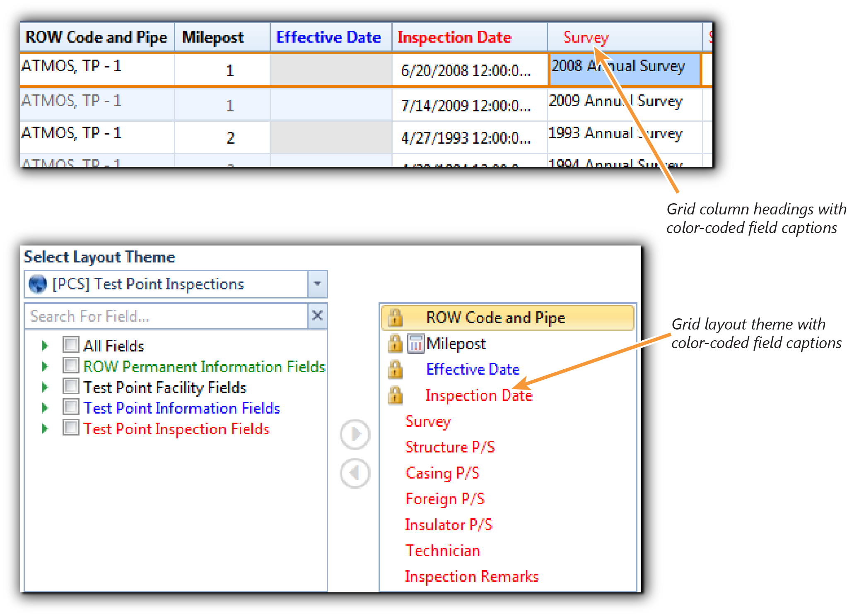The image size is (847, 616).
Task: Click ATMOS, TP - 1 in first row
Action: click(x=97, y=70)
